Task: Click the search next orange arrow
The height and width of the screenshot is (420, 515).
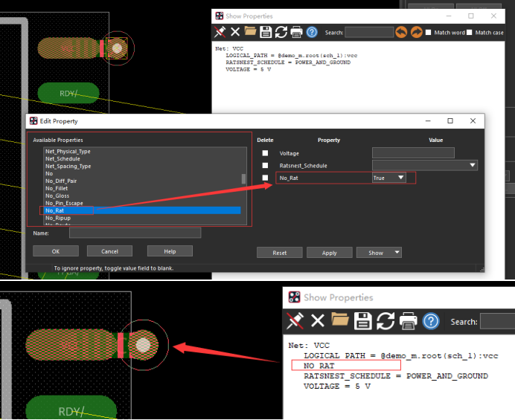Action: tap(417, 32)
